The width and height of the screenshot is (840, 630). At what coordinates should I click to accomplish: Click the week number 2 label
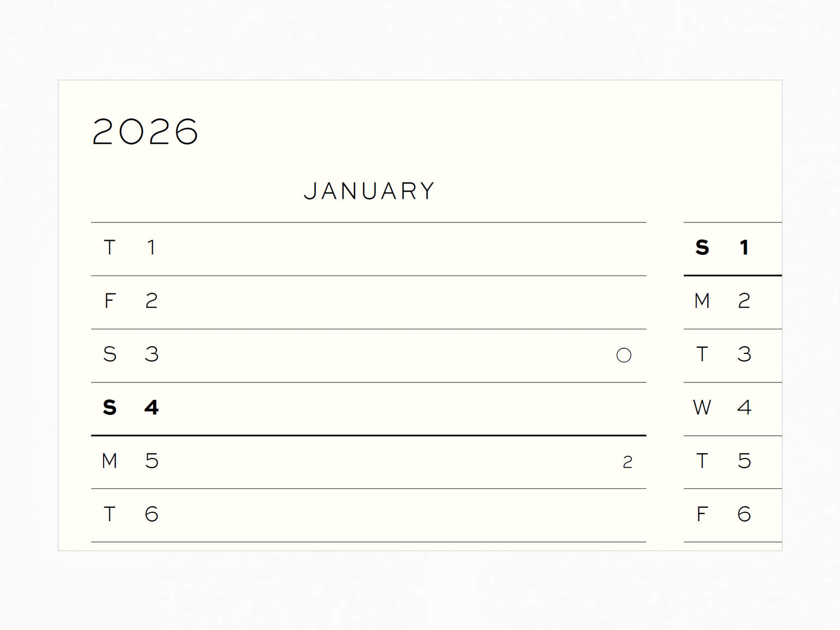(x=627, y=462)
